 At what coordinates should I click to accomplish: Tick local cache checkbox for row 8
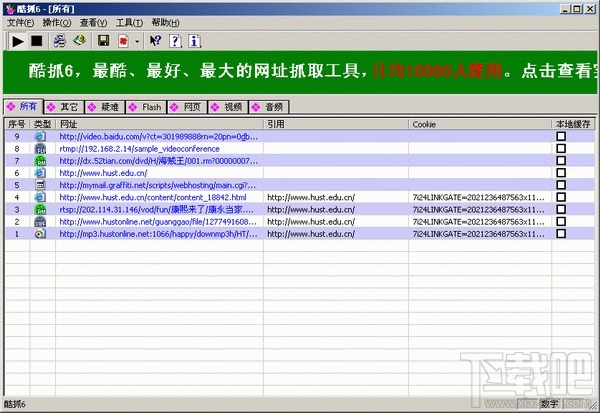coord(561,149)
